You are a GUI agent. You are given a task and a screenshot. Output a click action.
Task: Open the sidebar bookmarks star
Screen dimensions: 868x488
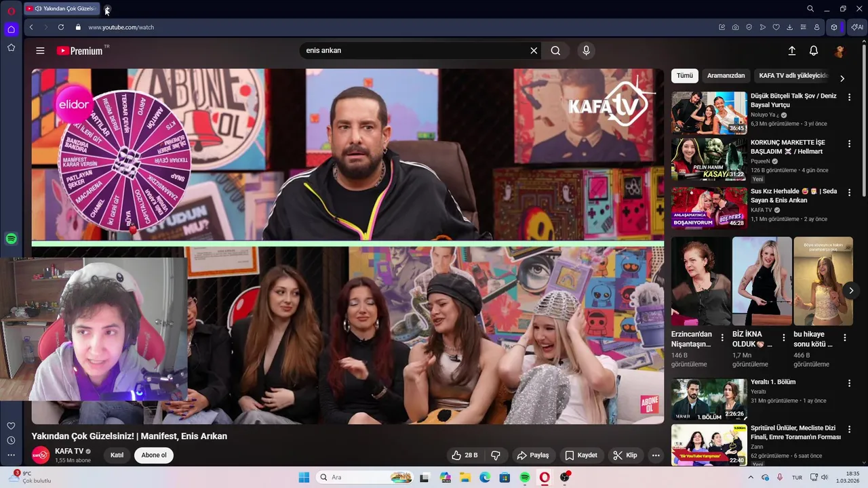point(11,47)
